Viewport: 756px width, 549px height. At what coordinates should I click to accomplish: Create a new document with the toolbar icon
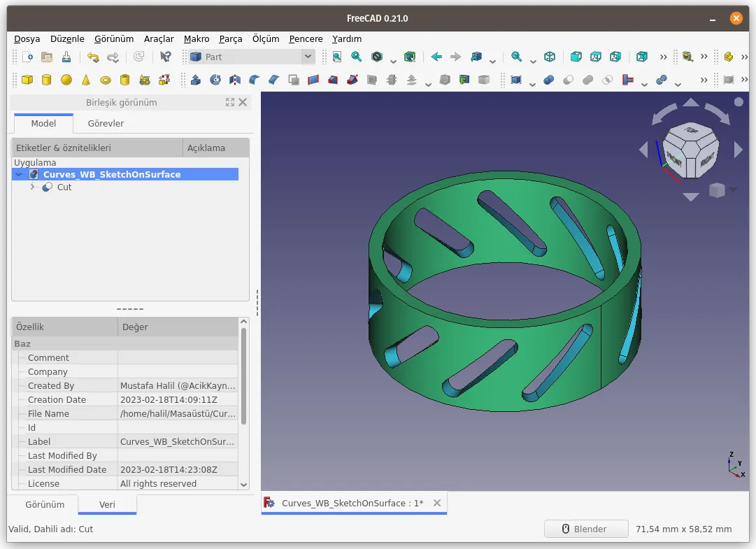point(27,57)
